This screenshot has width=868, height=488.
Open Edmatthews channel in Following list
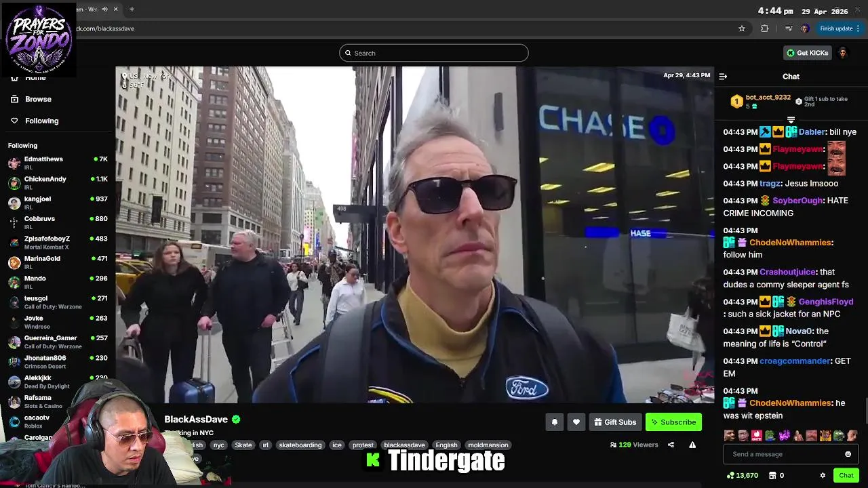(x=57, y=163)
